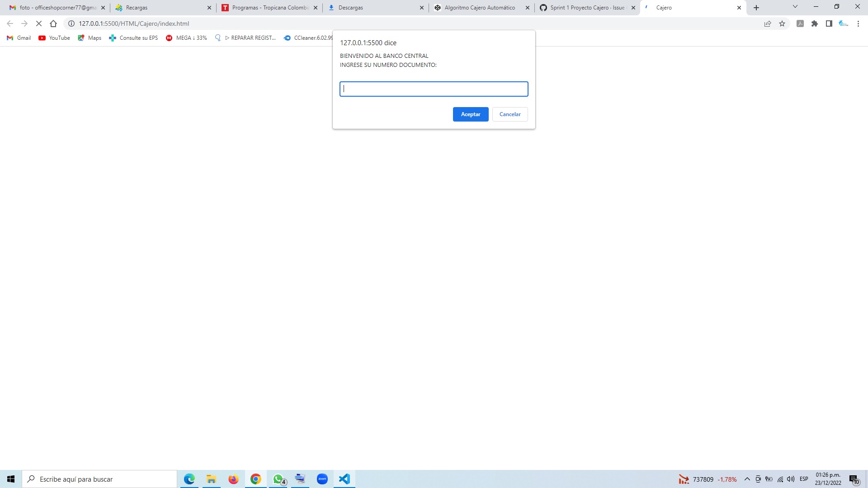The height and width of the screenshot is (488, 868).
Task: Open the Wi-Fi network icon in system tray
Action: coord(780,479)
